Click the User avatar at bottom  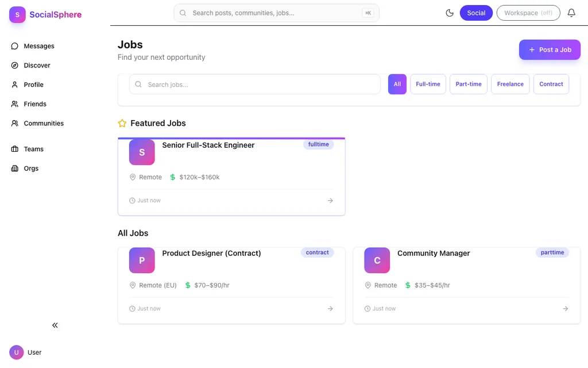[x=17, y=352]
